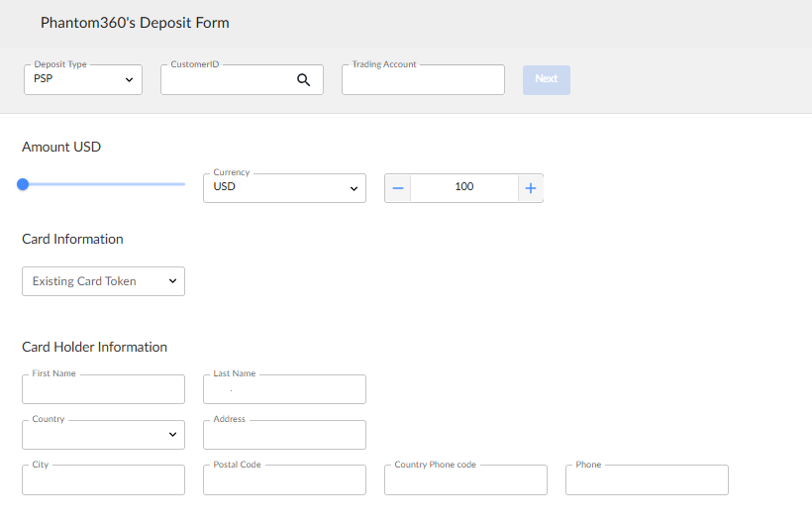Focus the Phone number field
Viewport: 812px width, 524px height.
point(647,480)
